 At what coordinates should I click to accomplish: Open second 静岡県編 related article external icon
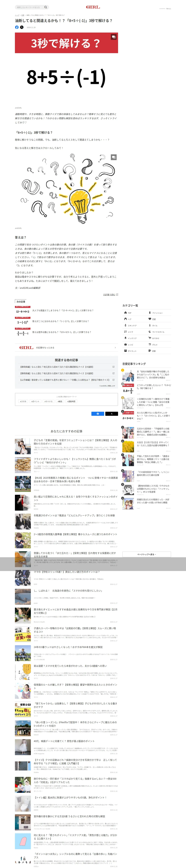[x=113, y=373]
